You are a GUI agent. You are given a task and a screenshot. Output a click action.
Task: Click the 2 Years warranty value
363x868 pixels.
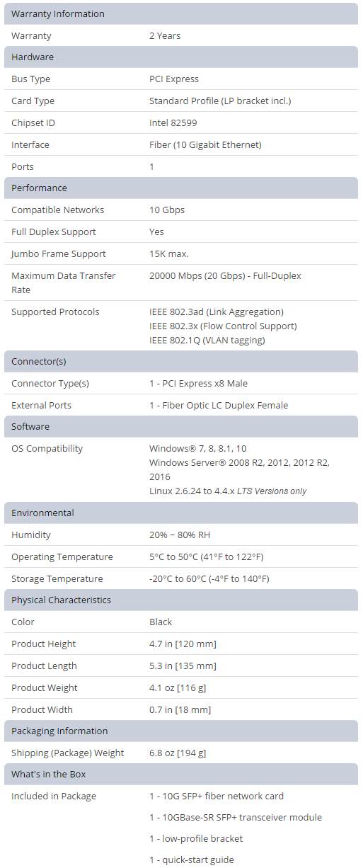click(165, 35)
